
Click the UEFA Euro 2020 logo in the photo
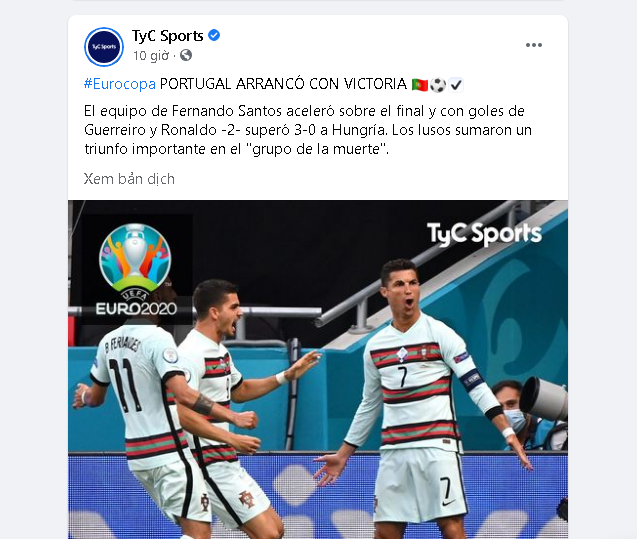136,270
